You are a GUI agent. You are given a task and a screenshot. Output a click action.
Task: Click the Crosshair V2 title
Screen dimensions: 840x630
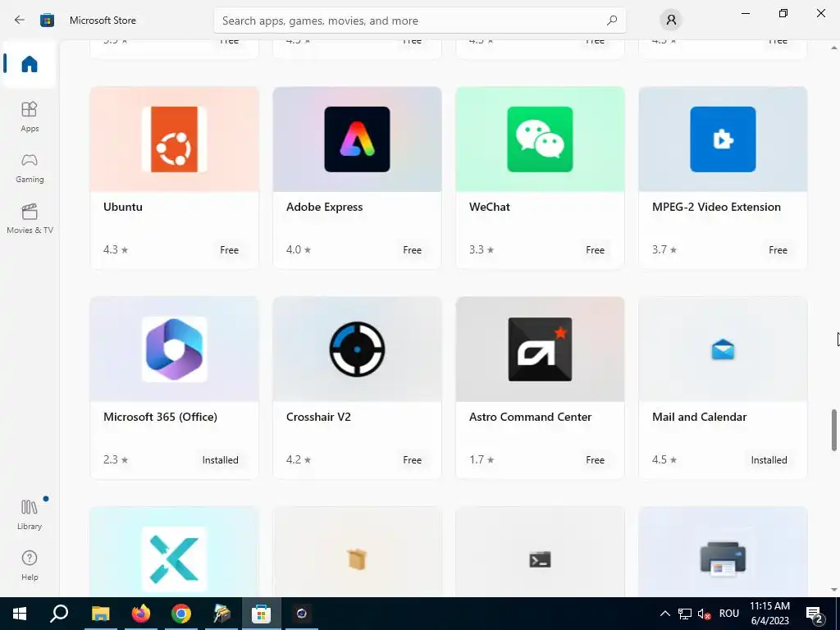[x=318, y=417]
